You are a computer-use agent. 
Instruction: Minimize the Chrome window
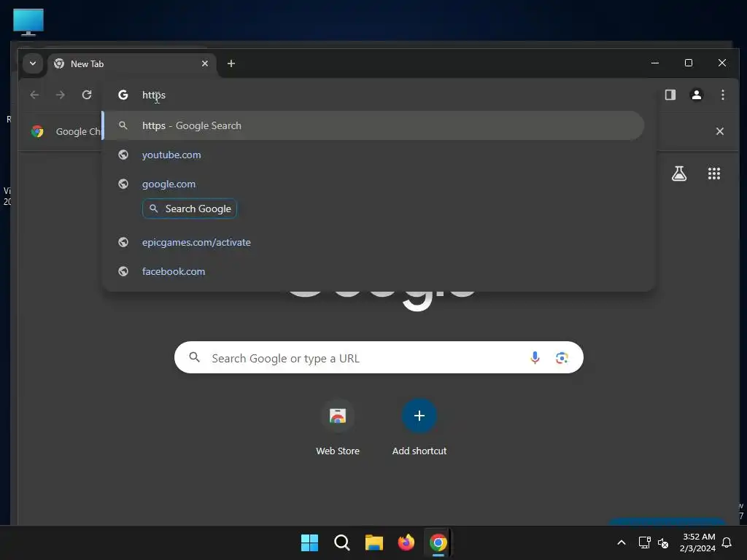[x=655, y=63]
